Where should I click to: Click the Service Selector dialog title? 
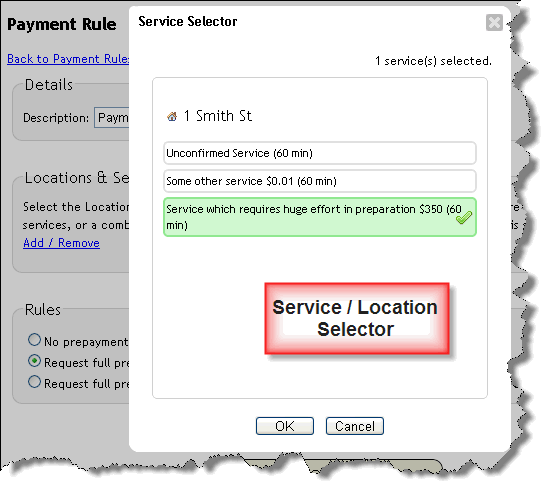coord(188,21)
